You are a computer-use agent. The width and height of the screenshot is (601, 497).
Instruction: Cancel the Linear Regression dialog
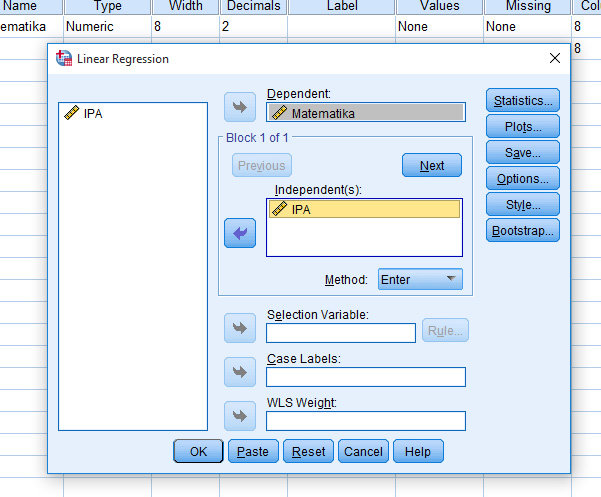pos(363,451)
